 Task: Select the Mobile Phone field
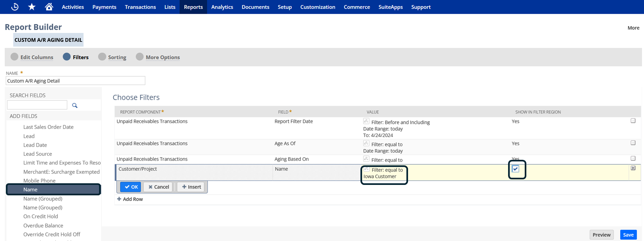coord(39,180)
